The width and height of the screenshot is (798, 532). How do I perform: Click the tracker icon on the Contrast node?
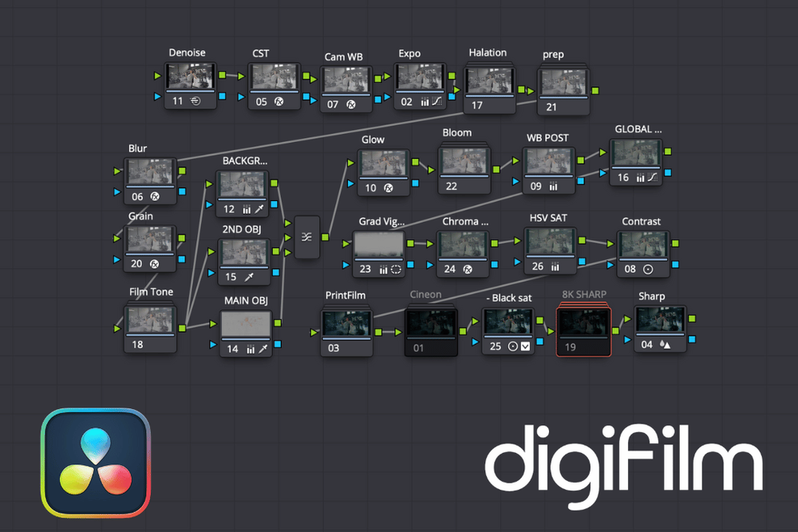click(648, 270)
